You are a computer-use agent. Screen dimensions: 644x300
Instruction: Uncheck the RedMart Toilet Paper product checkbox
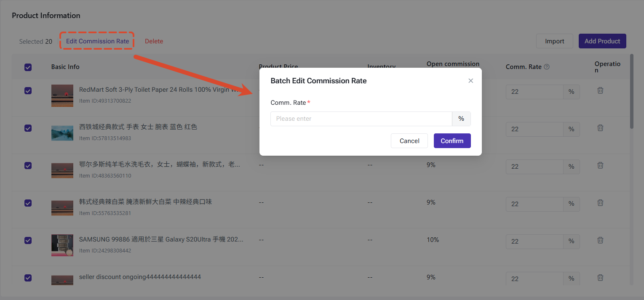click(x=28, y=90)
